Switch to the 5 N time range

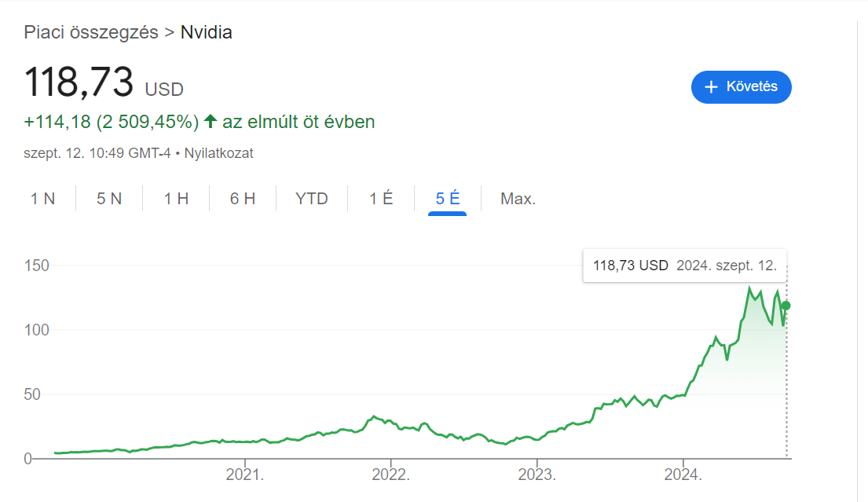(x=109, y=199)
